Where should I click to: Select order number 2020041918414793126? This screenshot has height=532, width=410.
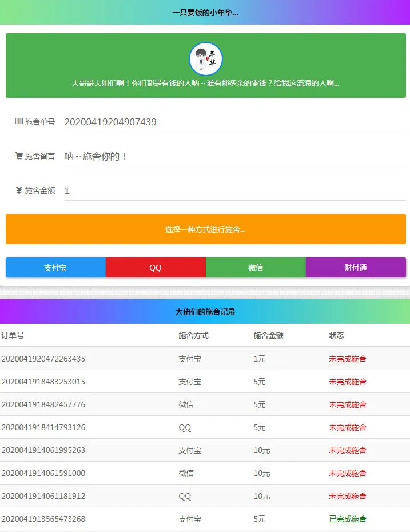(43, 427)
